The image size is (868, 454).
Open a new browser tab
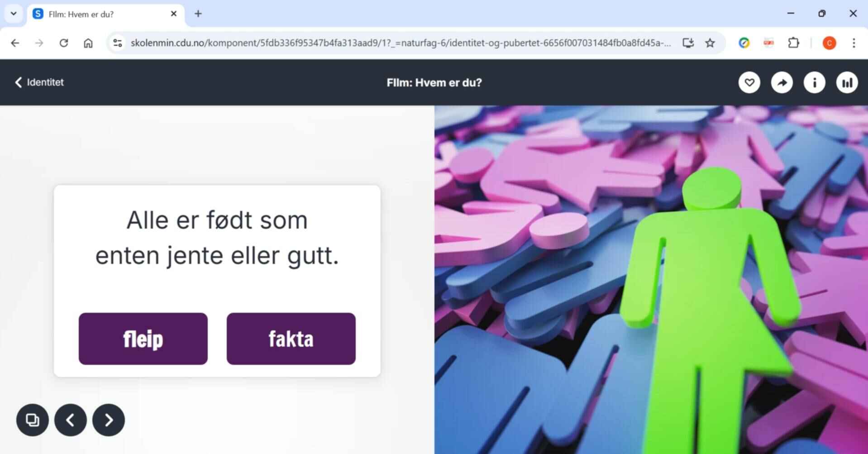coord(198,14)
